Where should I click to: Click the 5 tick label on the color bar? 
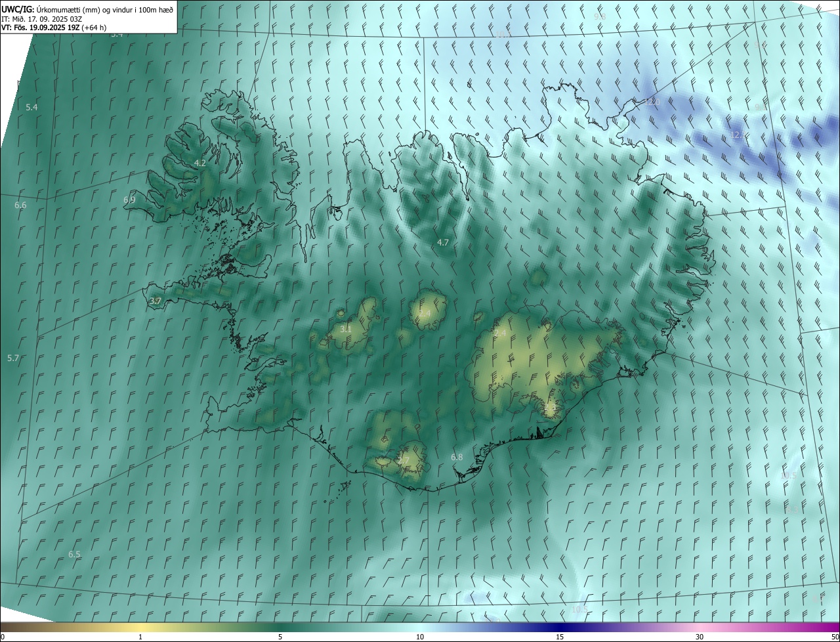tap(280, 637)
